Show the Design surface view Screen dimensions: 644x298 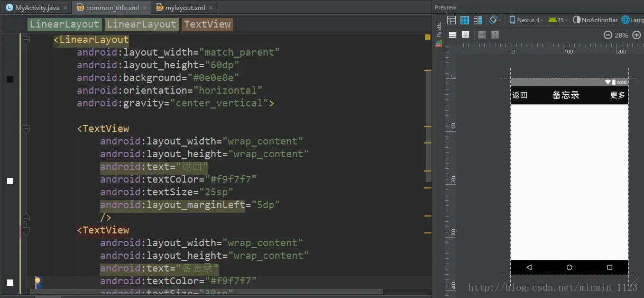click(x=452, y=20)
